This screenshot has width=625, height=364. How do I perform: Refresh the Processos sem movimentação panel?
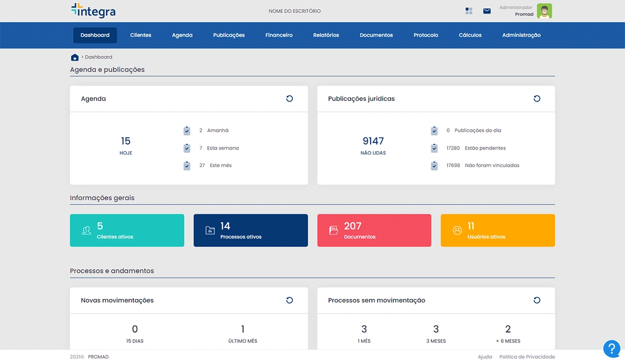click(x=537, y=300)
